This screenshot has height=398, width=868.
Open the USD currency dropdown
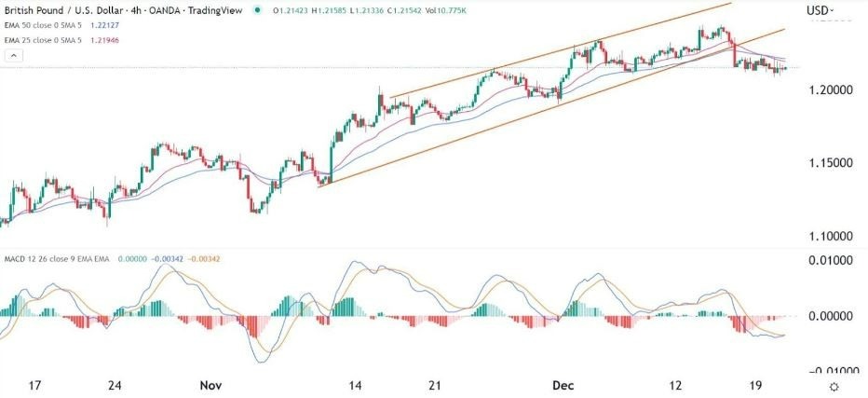tap(819, 11)
